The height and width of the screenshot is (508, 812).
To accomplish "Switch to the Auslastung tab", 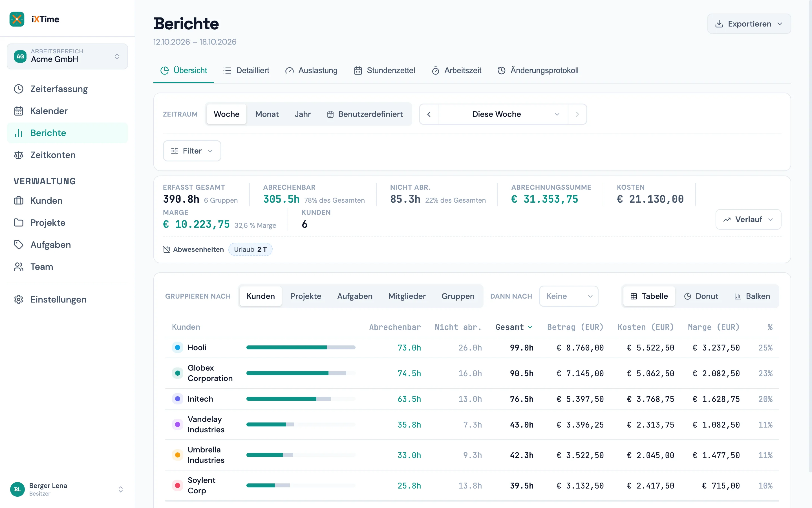I will [311, 71].
